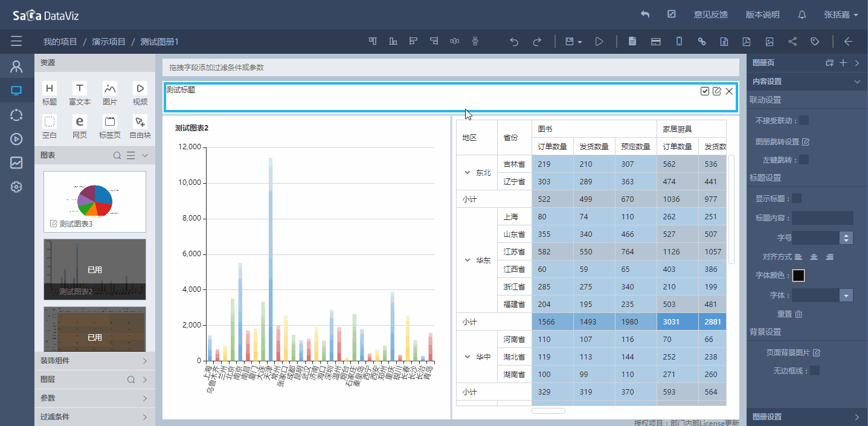Click the mobile phone layout icon
Screen dimensions: 868x426
click(x=679, y=42)
